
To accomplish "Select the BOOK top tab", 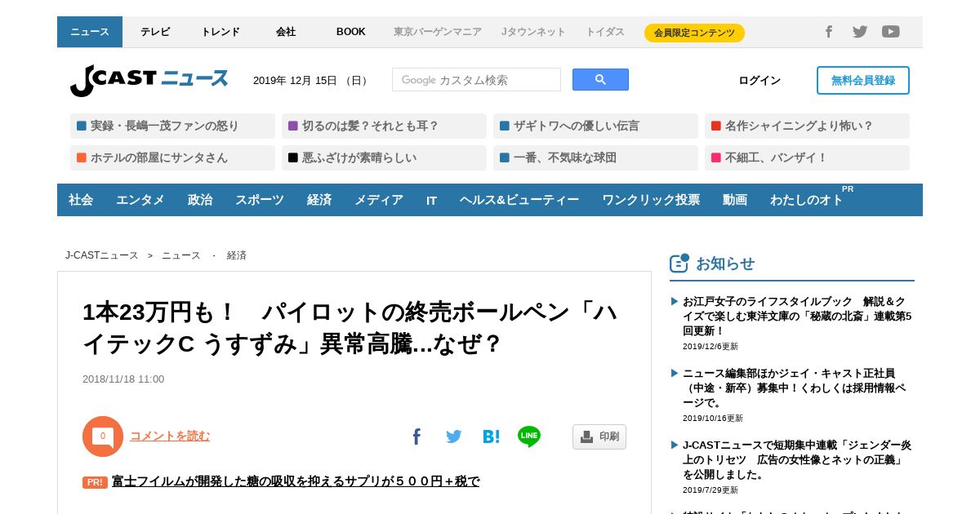I will 351,32.
